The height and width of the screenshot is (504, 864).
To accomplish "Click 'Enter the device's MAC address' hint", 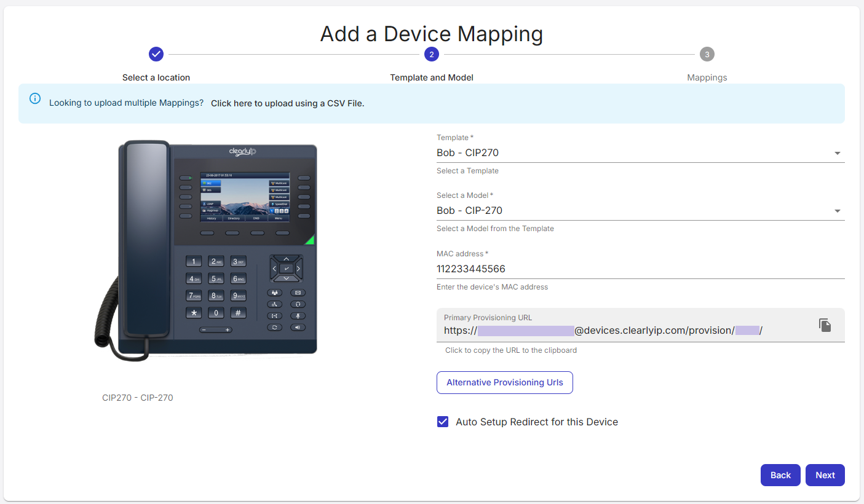I will [x=492, y=287].
